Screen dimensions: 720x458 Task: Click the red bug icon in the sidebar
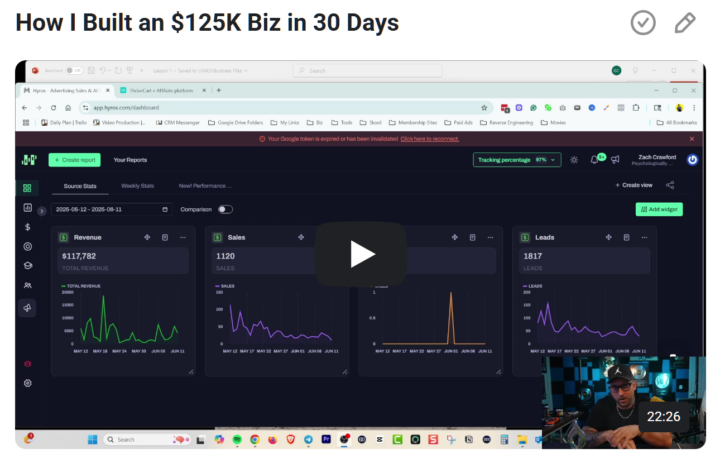(28, 364)
